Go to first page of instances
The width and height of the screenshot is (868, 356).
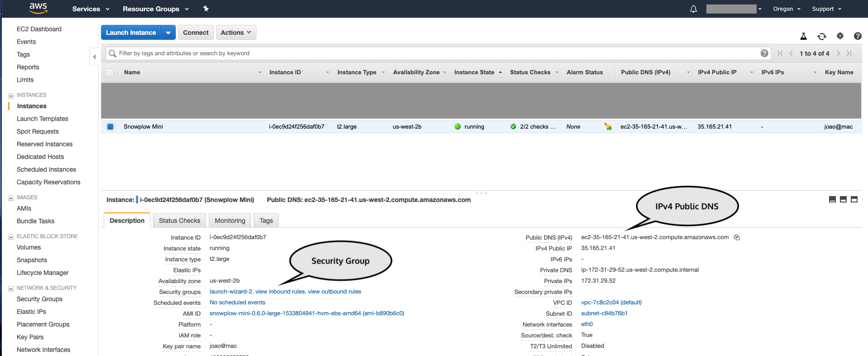(x=780, y=53)
